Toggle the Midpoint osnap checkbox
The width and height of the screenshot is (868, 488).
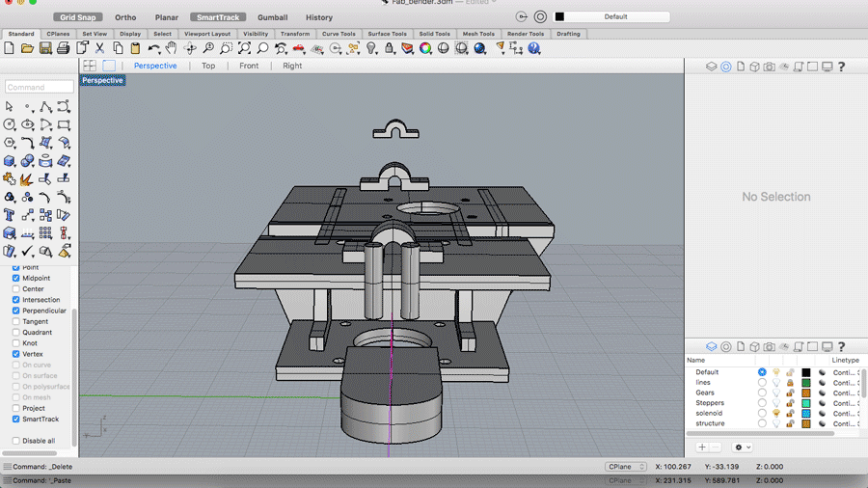point(16,279)
